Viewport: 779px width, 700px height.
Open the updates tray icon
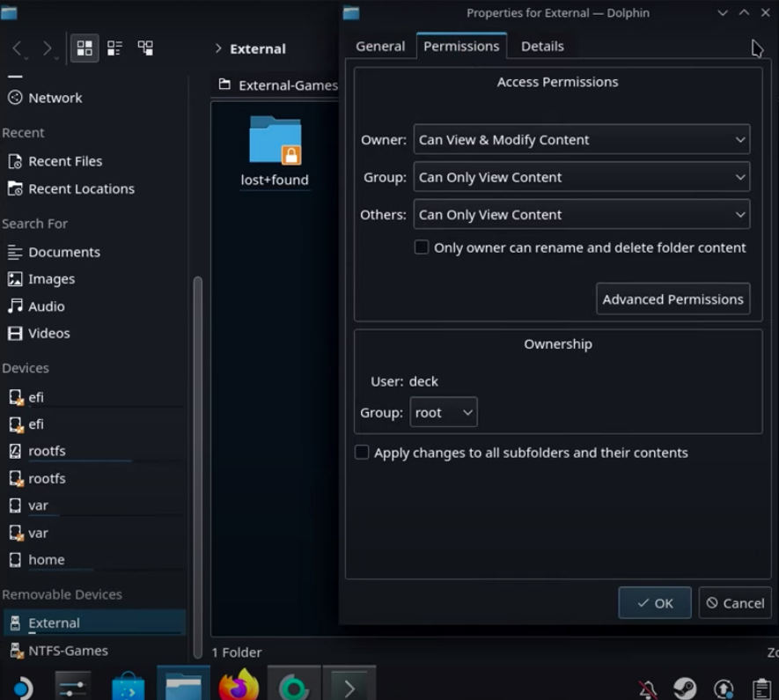click(x=724, y=689)
